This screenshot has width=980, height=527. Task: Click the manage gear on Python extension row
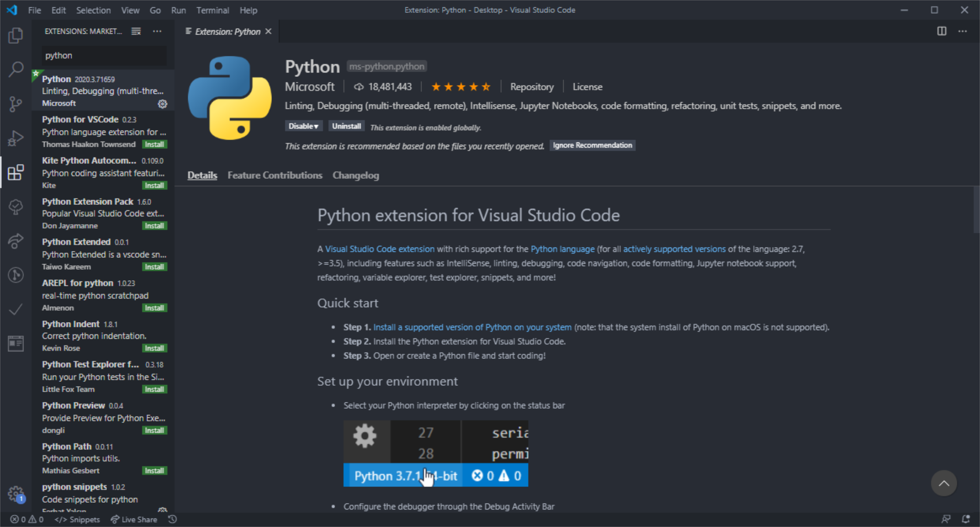pyautogui.click(x=162, y=104)
